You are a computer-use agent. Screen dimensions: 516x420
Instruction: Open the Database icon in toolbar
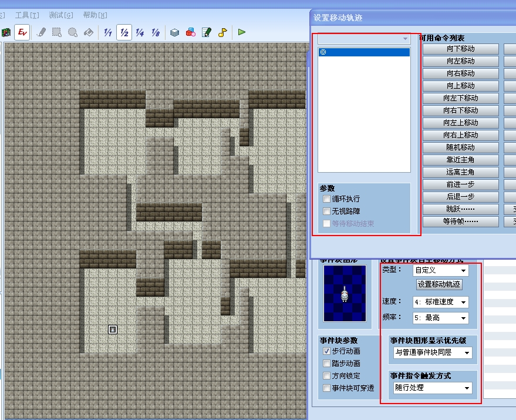pos(174,32)
